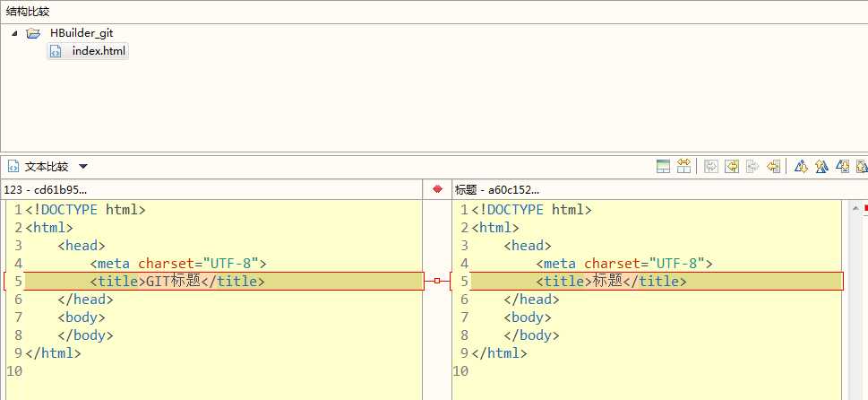This screenshot has height=400, width=868.
Task: Click left pane header 123 - cd61b95...
Action: point(46,190)
